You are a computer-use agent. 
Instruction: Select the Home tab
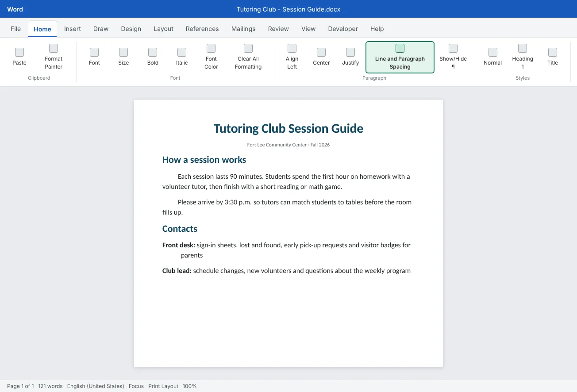[x=42, y=29]
